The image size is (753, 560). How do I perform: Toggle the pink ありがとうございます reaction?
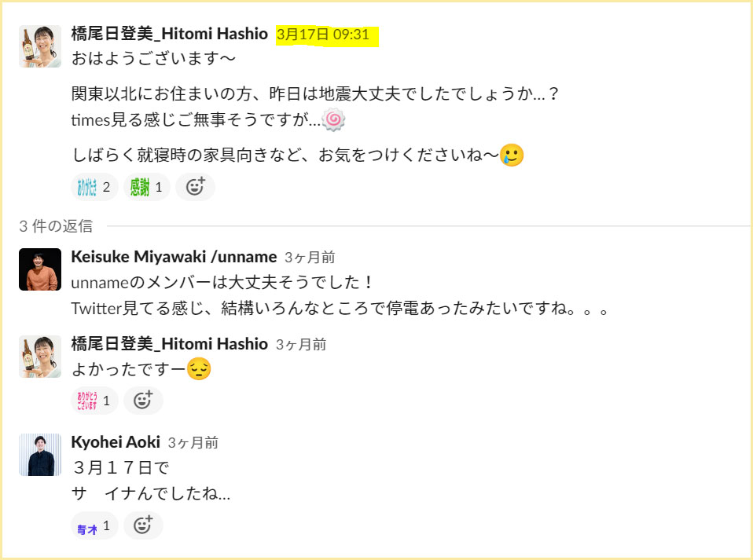[94, 401]
